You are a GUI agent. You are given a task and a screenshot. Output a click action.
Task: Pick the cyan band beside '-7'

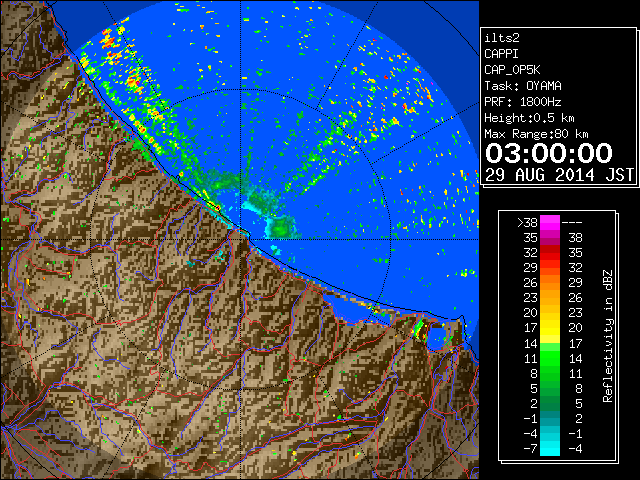pyautogui.click(x=550, y=449)
